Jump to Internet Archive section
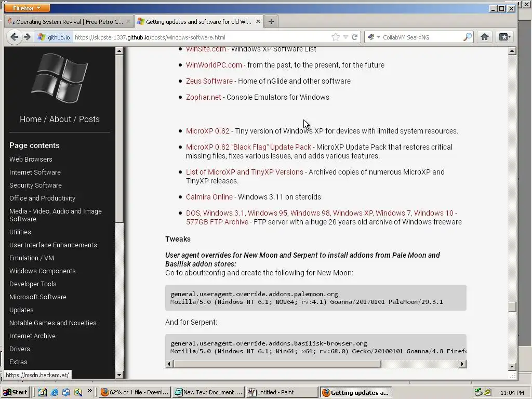The width and height of the screenshot is (532, 399). pos(32,336)
